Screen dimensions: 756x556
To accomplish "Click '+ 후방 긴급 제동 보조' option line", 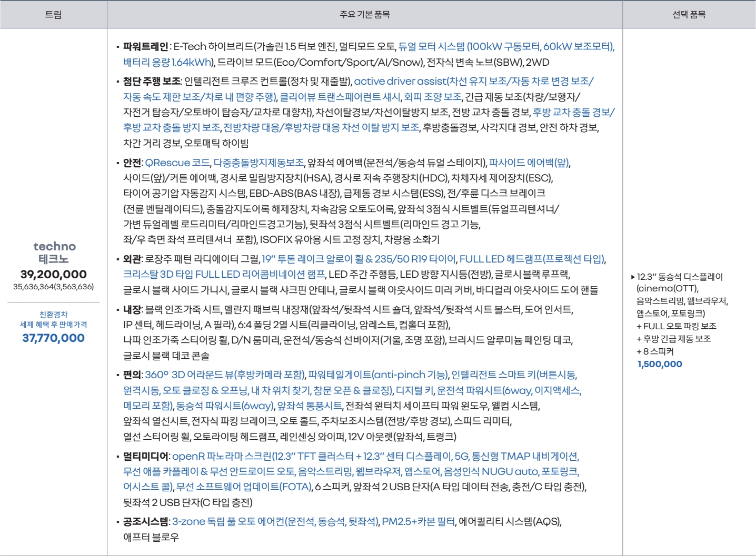I will pyautogui.click(x=674, y=339).
